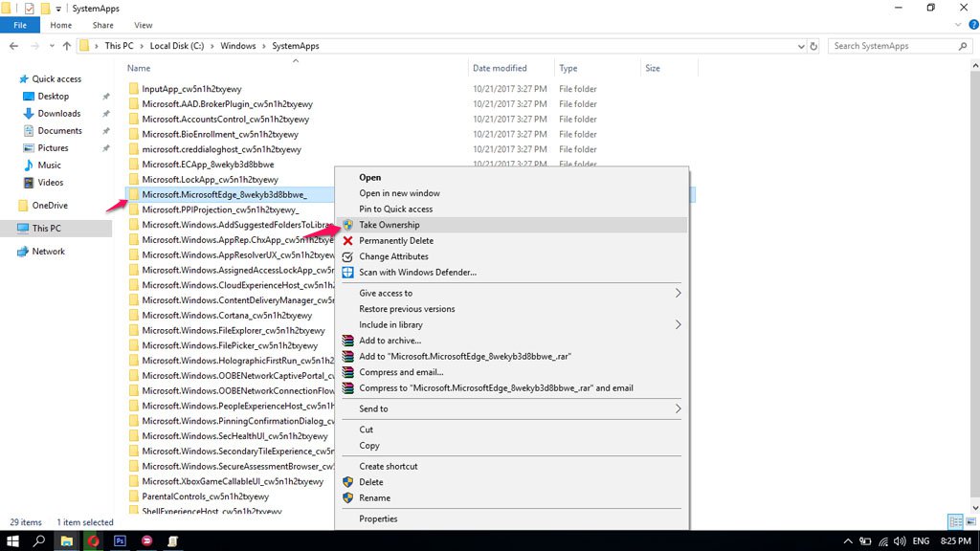980x551 pixels.
Task: Go to Local Disk (C:) in the breadcrumb
Action: click(x=177, y=46)
